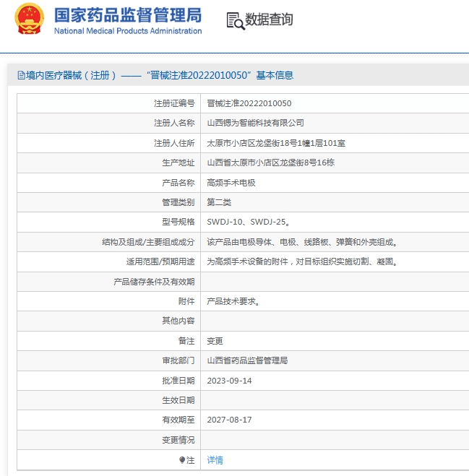The height and width of the screenshot is (476, 469).
Task: Click the 附件 label
Action: [186, 301]
